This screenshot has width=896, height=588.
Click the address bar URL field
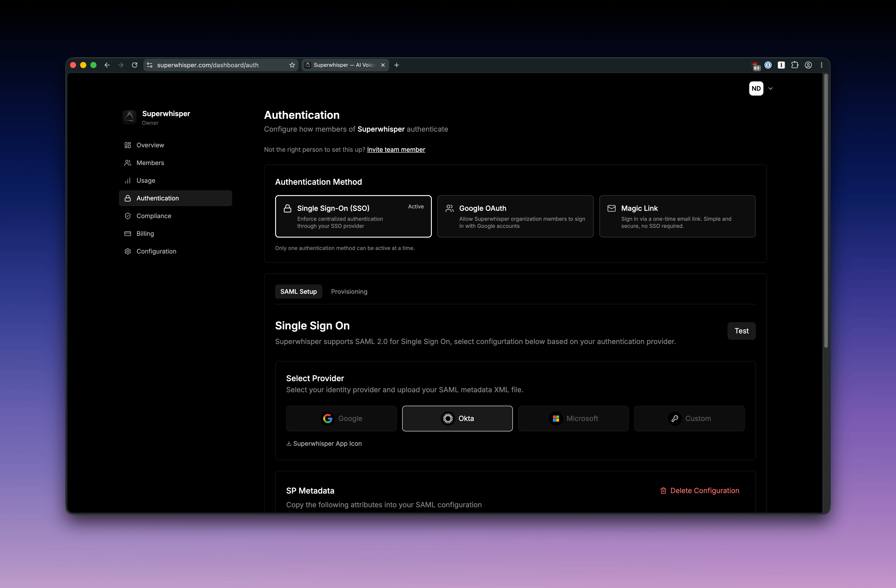pos(220,65)
